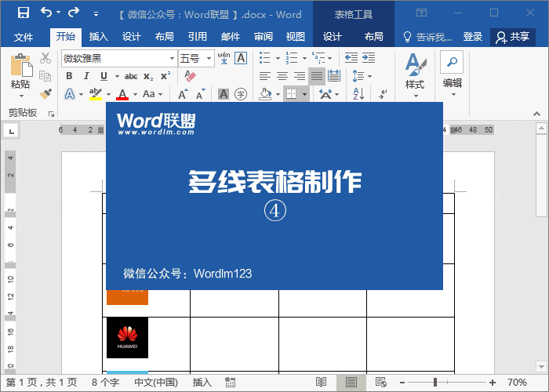Center the text
Screen dimensions: 549x392
[x=282, y=76]
